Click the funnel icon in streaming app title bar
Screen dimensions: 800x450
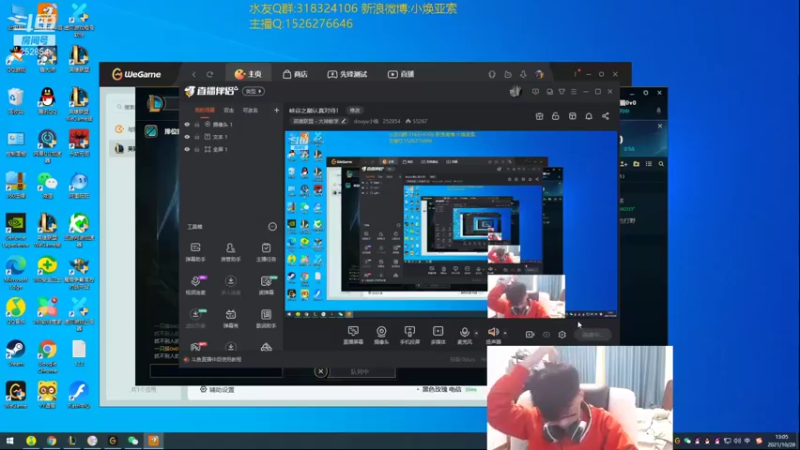click(562, 92)
